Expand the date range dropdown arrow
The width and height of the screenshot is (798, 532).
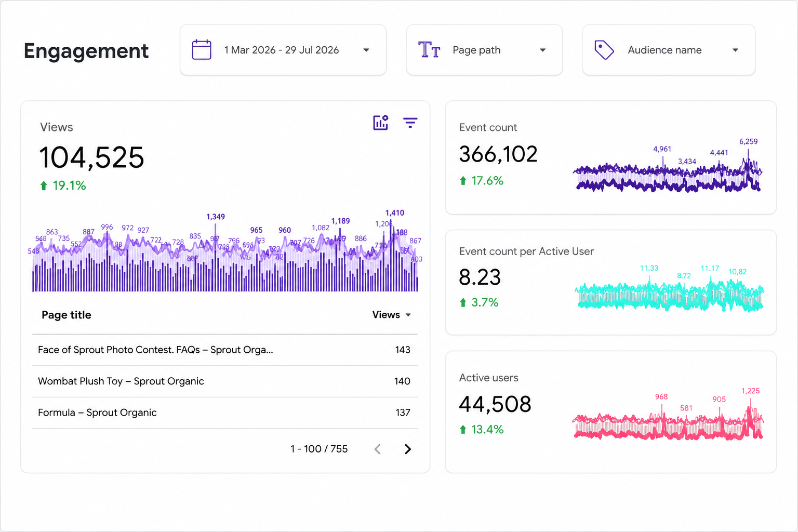[366, 50]
